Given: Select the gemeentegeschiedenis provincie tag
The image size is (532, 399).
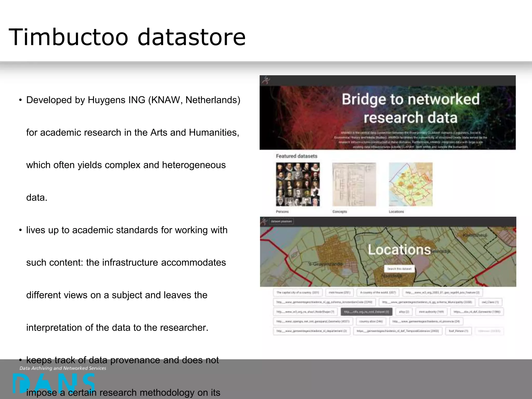Looking at the screenshot, I should pos(426,321).
